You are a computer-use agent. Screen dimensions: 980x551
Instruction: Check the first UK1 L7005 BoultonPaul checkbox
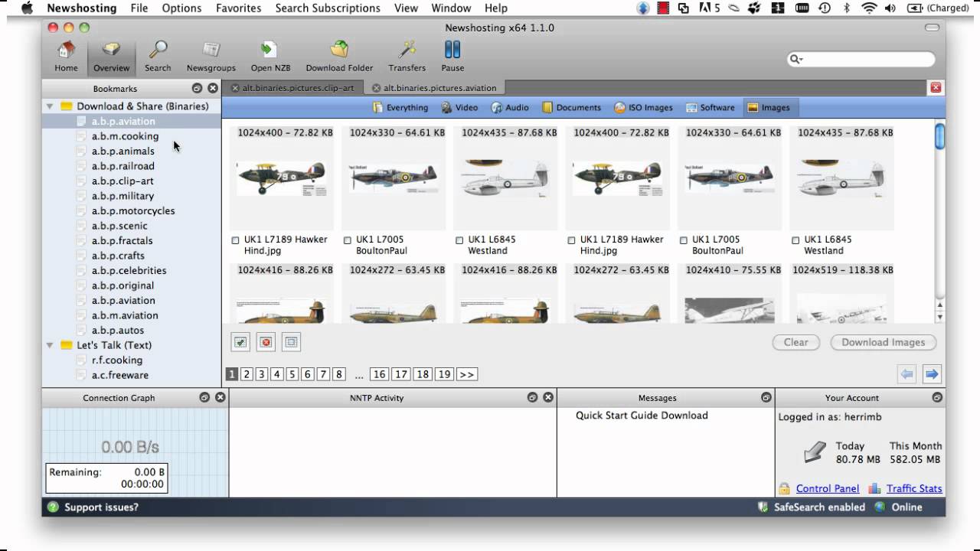pos(348,240)
